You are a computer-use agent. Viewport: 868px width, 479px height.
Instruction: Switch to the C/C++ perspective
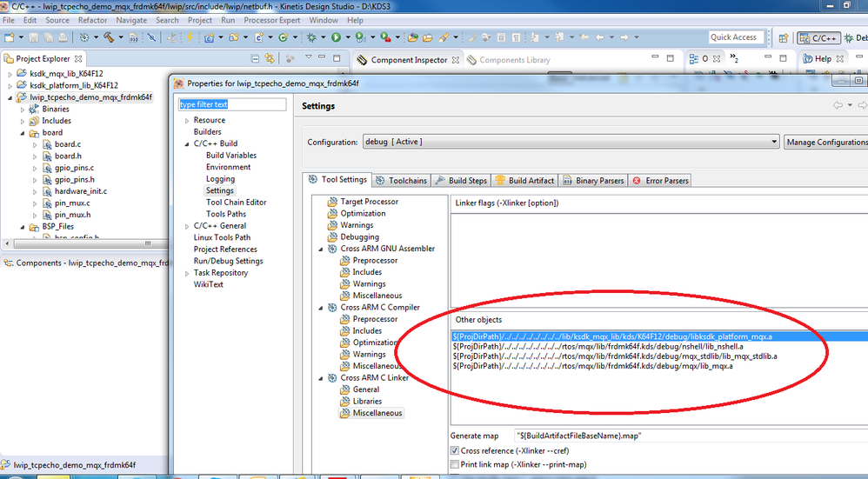[x=818, y=38]
